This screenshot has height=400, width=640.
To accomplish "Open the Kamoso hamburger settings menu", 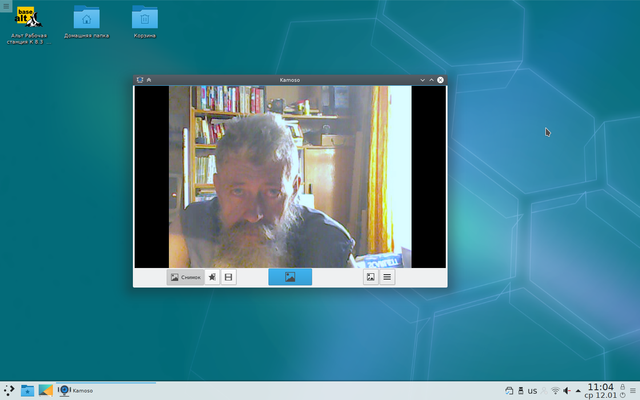I will (x=387, y=277).
